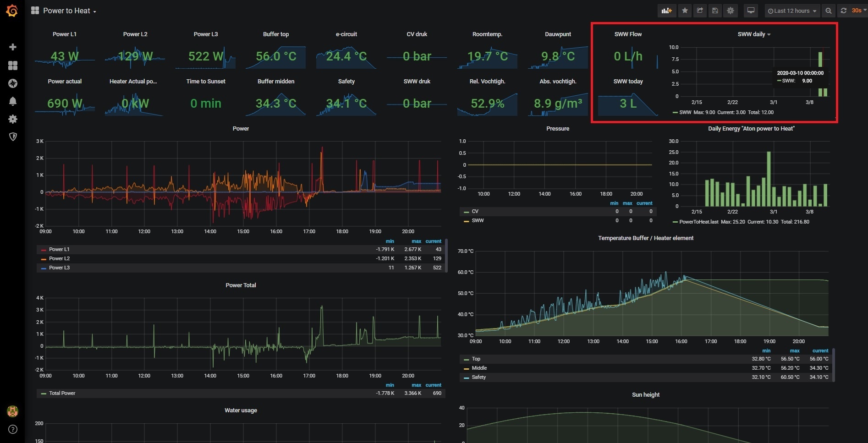Cycle view mode with monitor icon
868x443 pixels.
tap(751, 11)
